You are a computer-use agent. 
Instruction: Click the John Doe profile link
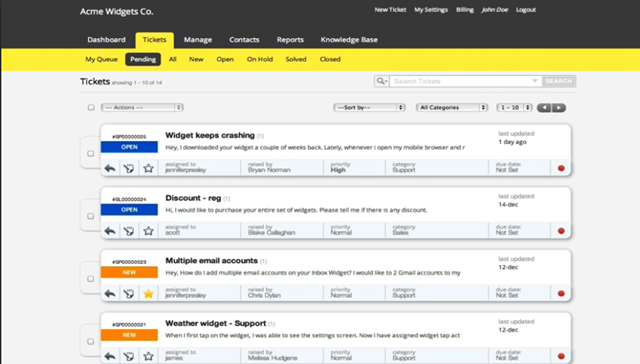(x=495, y=10)
